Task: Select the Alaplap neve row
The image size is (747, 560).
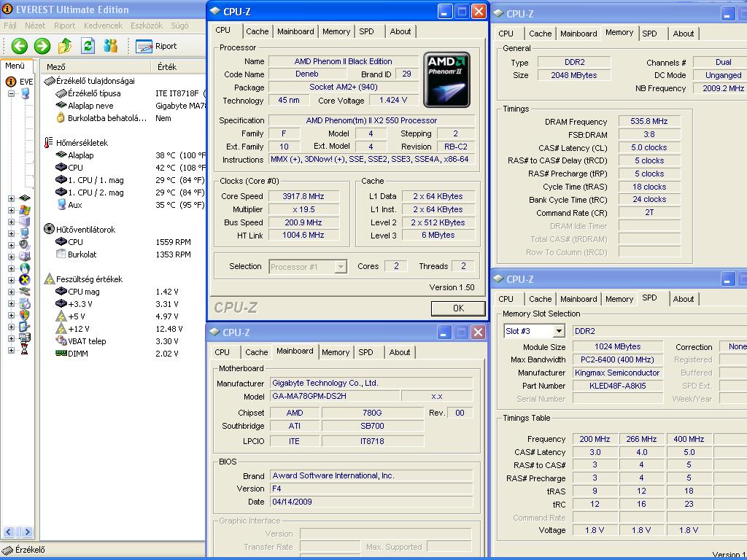Action: tap(123, 106)
